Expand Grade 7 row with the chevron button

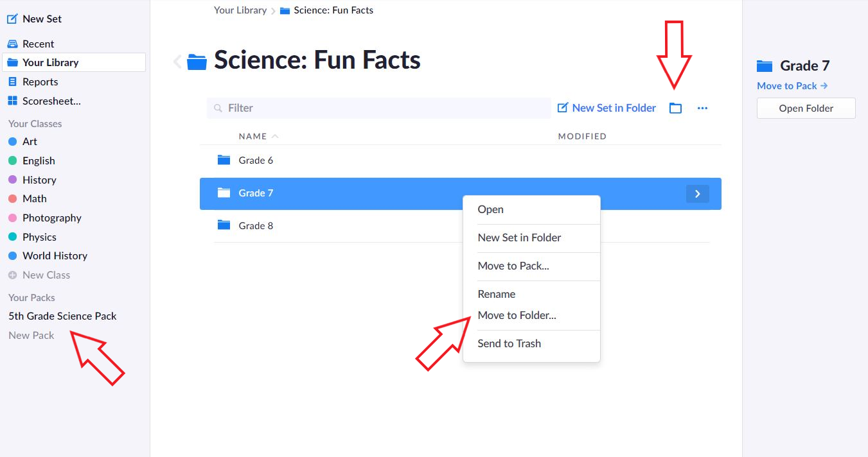[x=698, y=193]
